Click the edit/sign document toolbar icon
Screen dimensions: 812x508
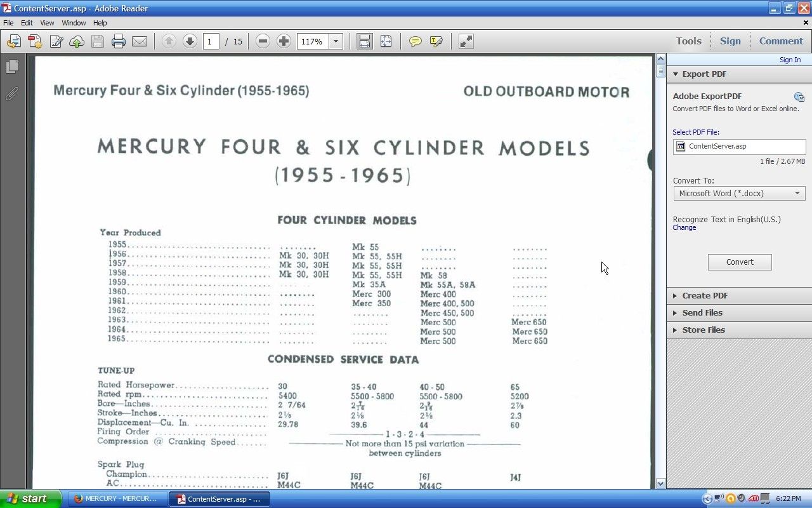pos(56,41)
